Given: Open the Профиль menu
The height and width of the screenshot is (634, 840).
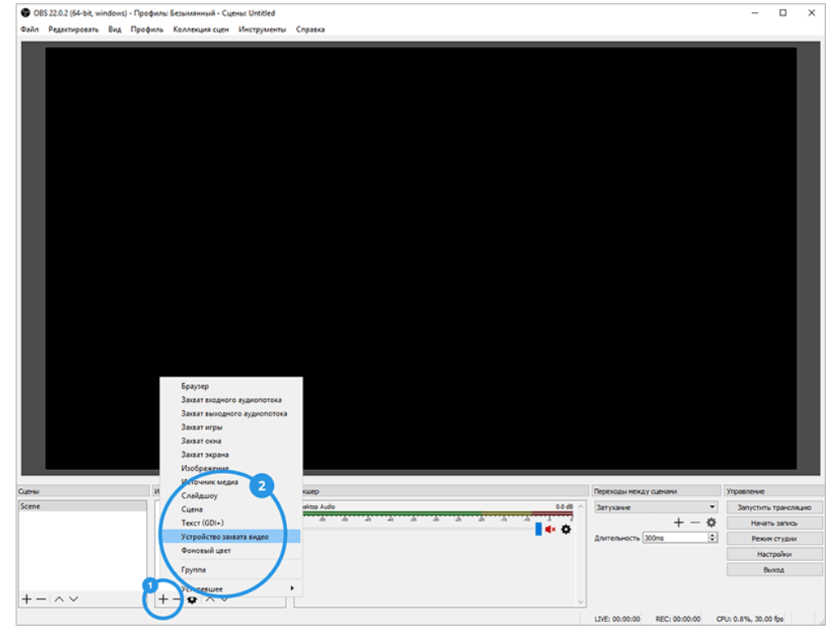Looking at the screenshot, I should tap(147, 30).
